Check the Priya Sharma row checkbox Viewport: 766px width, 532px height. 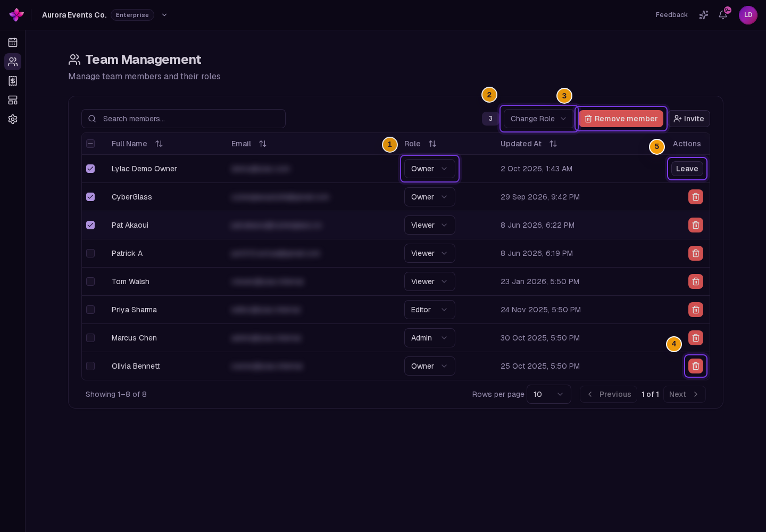point(90,310)
